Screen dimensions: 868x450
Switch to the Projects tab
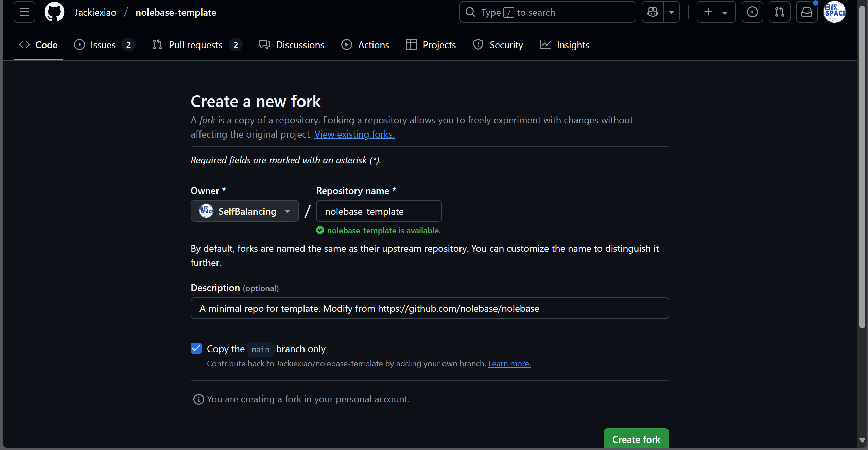pyautogui.click(x=431, y=45)
